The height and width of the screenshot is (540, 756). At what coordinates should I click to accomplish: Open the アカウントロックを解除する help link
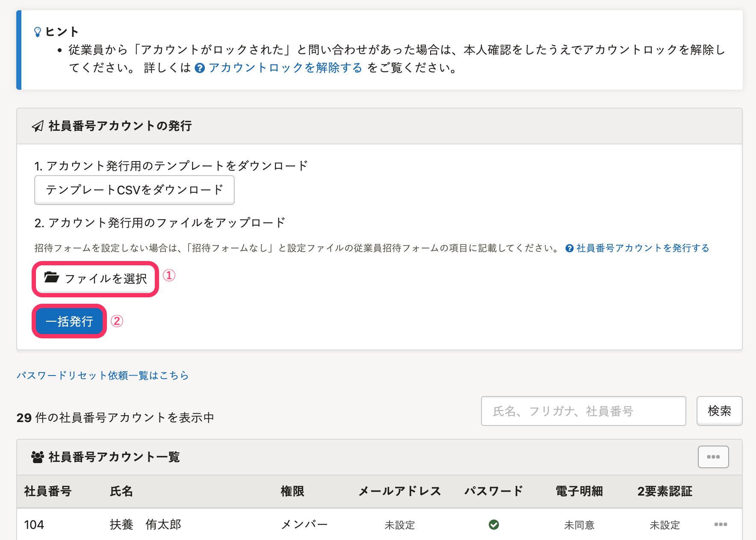285,68
